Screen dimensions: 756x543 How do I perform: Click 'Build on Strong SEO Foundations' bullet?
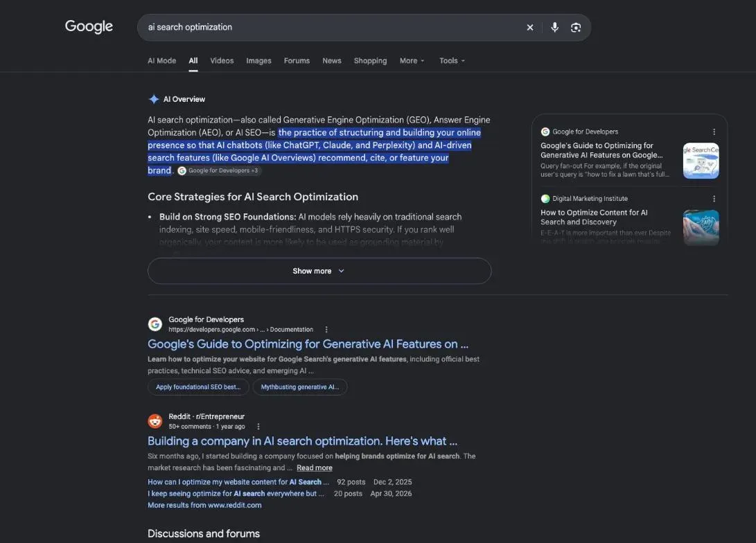[x=227, y=217]
